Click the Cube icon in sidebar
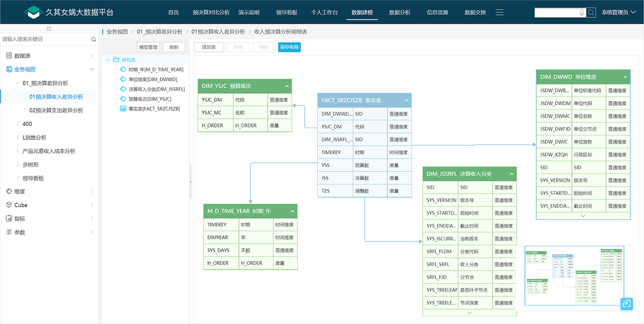Image resolution: width=644 pixels, height=324 pixels. pyautogui.click(x=9, y=205)
